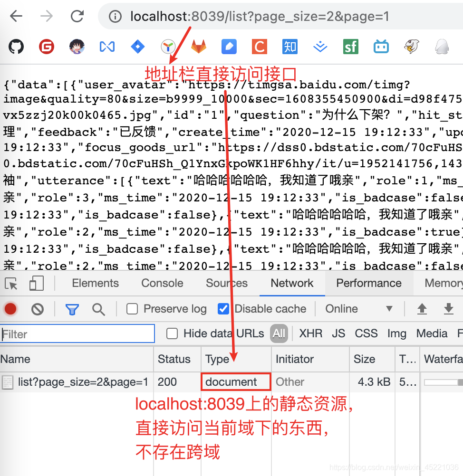
Task: Toggle the device toolbar icon
Action: (37, 283)
